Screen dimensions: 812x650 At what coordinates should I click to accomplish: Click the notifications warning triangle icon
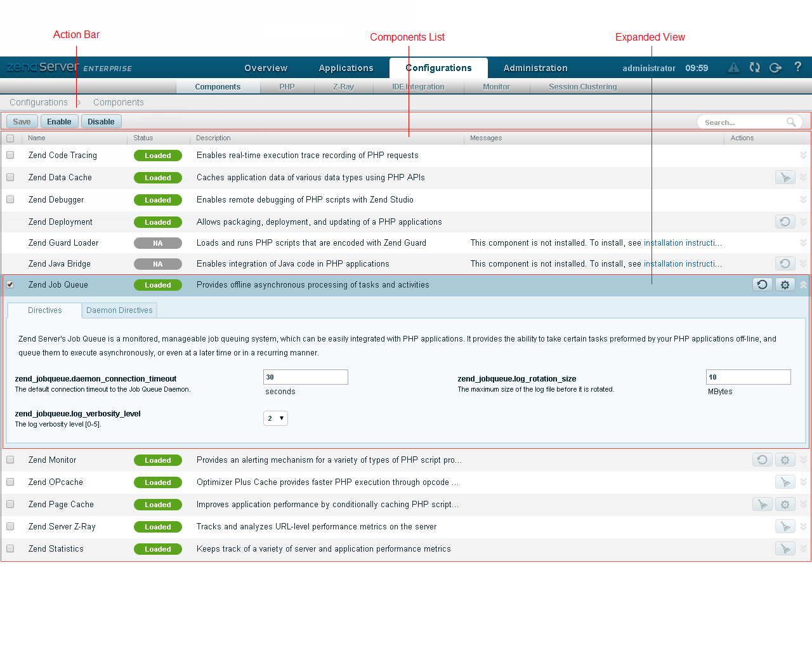(733, 67)
